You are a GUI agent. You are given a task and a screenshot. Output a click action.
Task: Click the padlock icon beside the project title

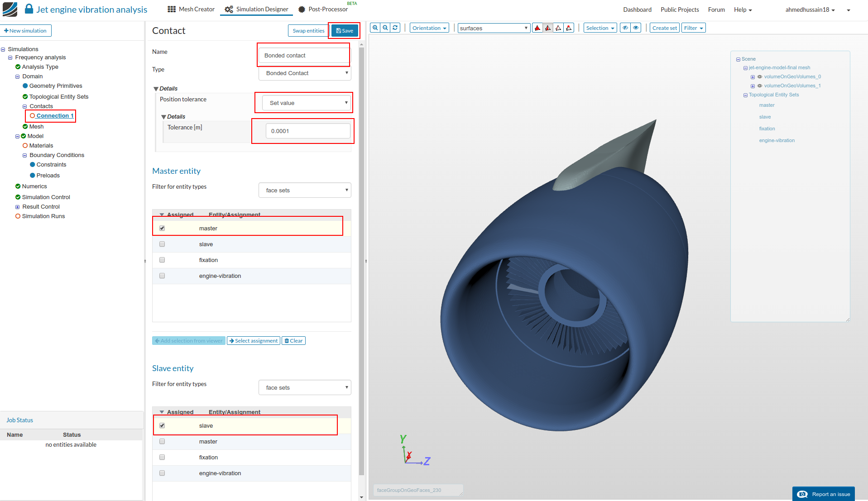click(x=29, y=9)
